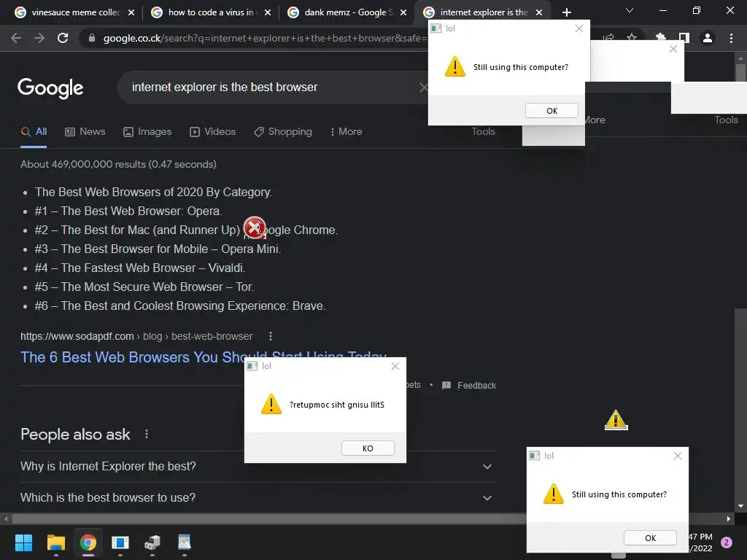
Task: Click the Google logo
Action: tap(50, 88)
